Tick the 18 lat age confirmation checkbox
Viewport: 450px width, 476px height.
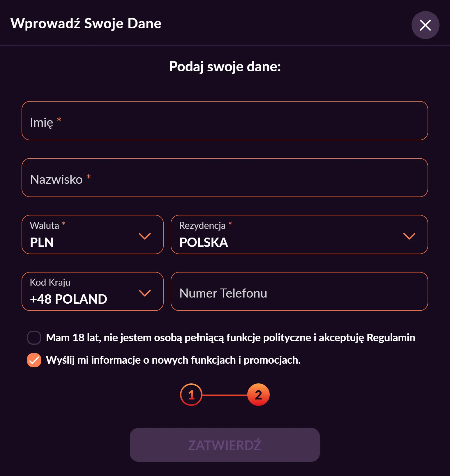coord(34,338)
